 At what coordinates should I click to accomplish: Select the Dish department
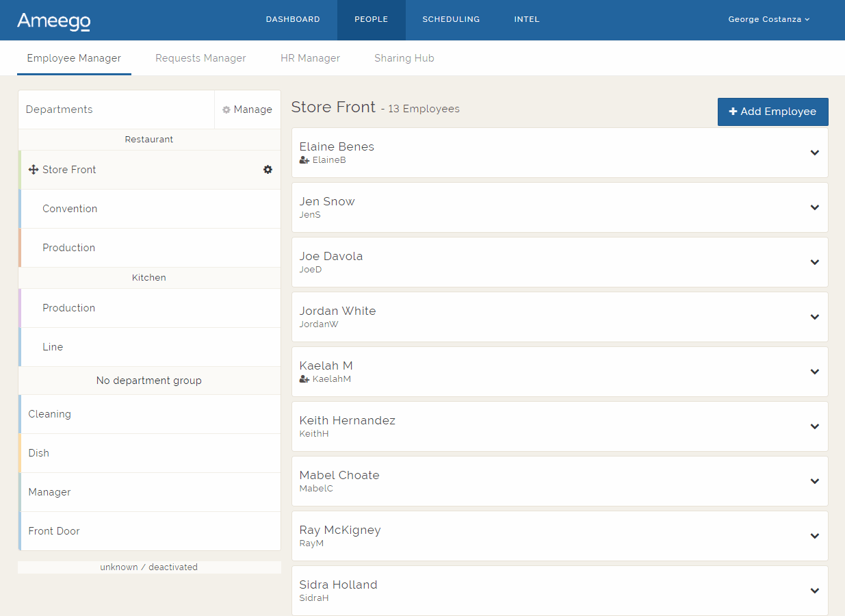click(39, 453)
